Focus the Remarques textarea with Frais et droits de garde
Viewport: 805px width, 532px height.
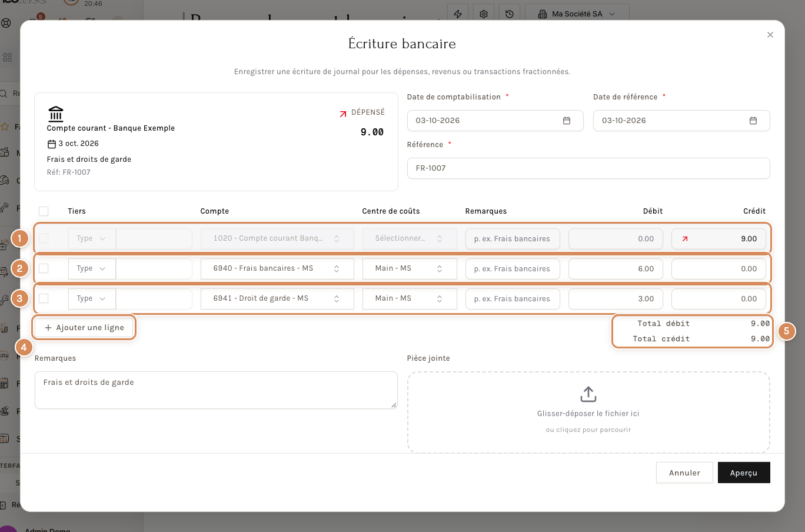point(216,390)
